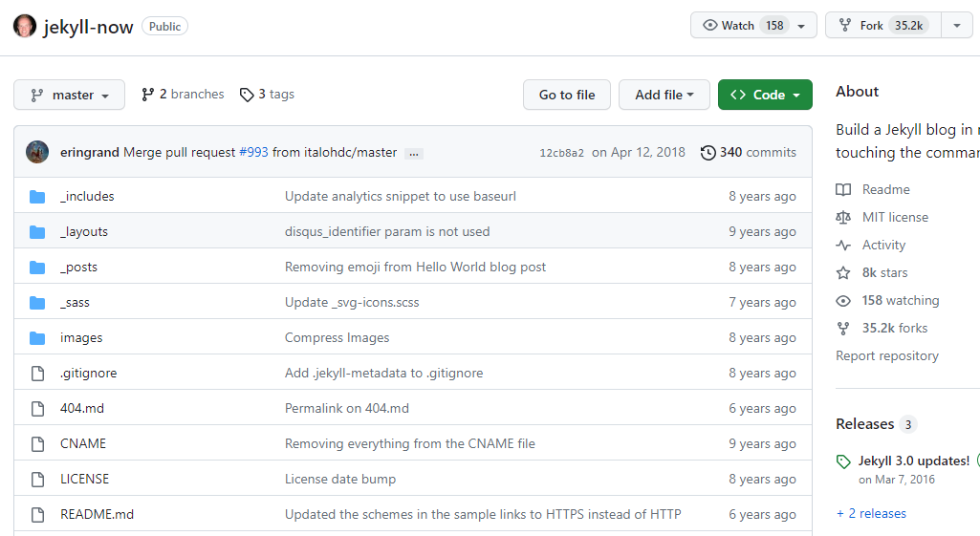View the Activity link in About

tap(871, 245)
